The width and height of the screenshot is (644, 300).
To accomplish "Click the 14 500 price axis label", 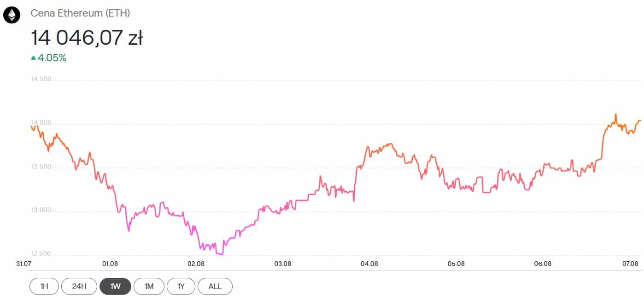I will click(x=41, y=80).
